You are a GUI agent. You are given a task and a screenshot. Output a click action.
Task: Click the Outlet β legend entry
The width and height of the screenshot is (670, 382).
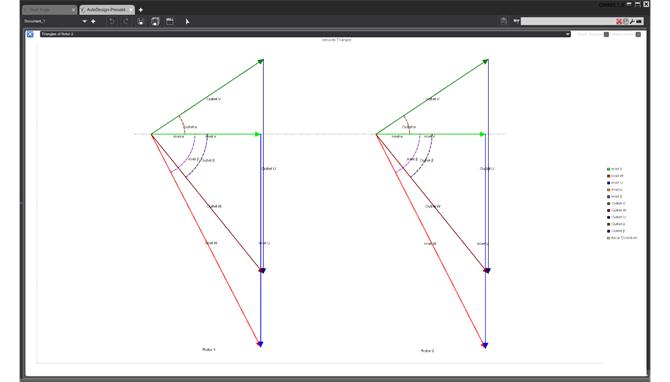coord(616,231)
